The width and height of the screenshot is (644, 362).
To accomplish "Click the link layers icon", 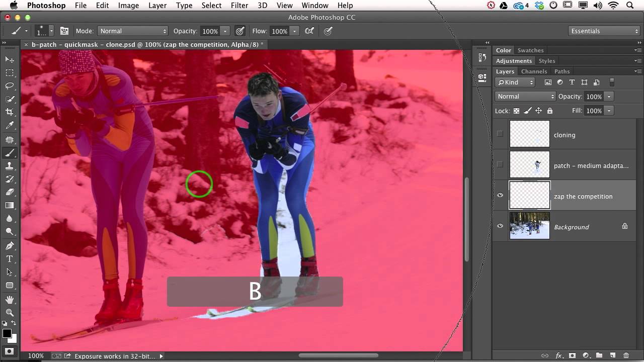I will pos(545,355).
